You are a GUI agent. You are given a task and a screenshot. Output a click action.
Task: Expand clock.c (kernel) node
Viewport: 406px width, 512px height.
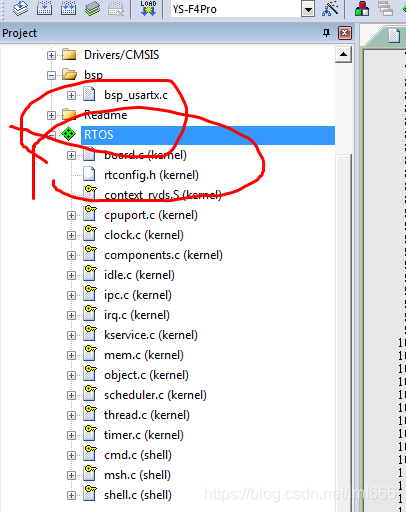(71, 235)
